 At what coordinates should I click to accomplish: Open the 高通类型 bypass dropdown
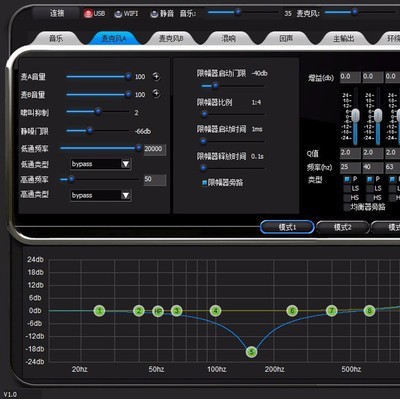[101, 195]
